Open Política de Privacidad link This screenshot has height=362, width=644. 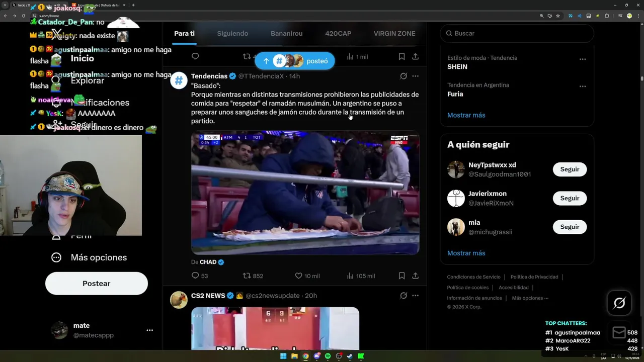point(534,277)
